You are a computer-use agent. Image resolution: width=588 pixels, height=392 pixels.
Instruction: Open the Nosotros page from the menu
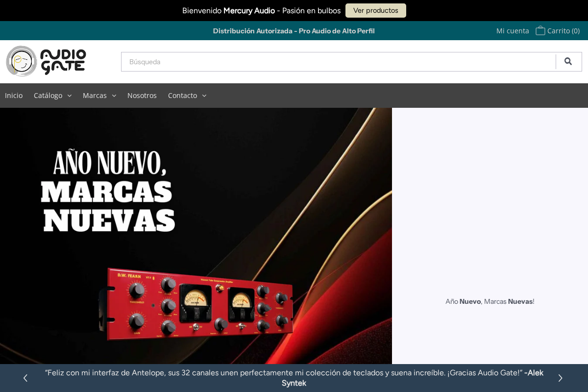click(x=142, y=96)
